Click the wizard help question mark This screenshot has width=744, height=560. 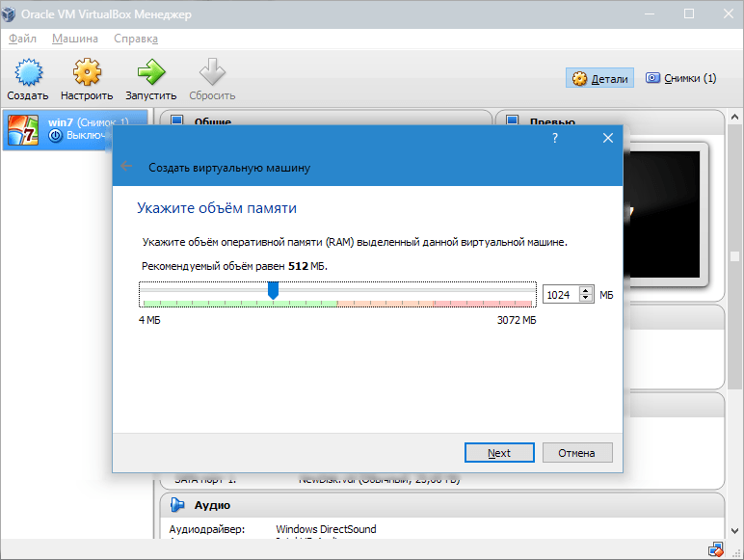555,139
